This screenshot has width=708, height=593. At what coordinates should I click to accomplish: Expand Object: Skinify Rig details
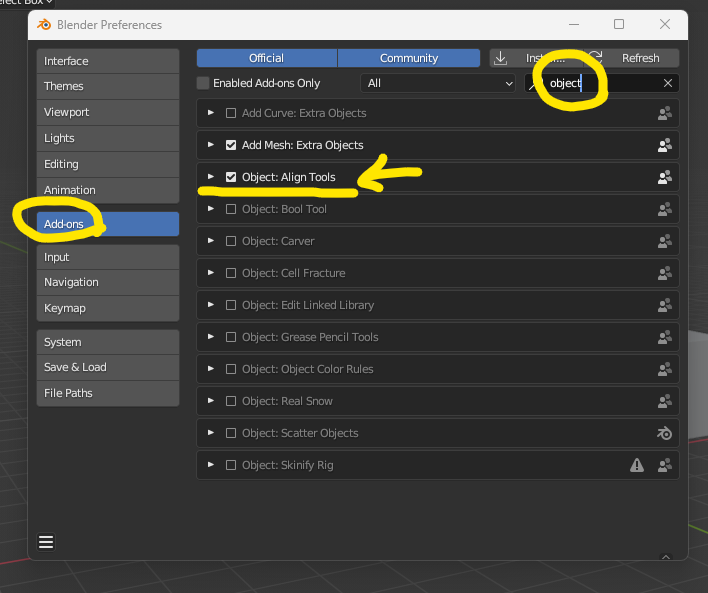210,465
